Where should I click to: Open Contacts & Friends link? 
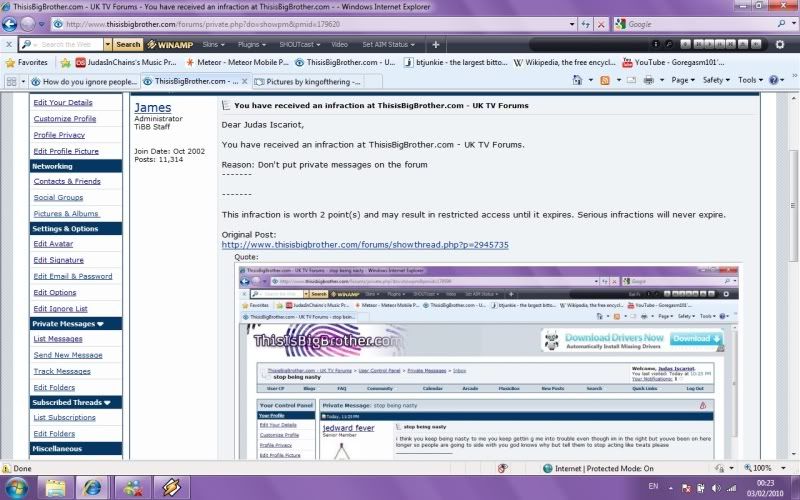pos(67,181)
